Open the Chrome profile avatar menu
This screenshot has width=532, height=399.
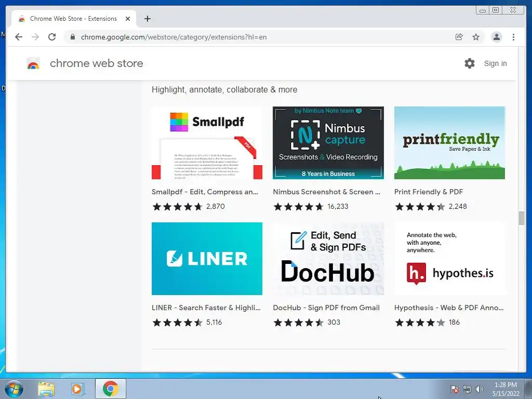pos(496,37)
